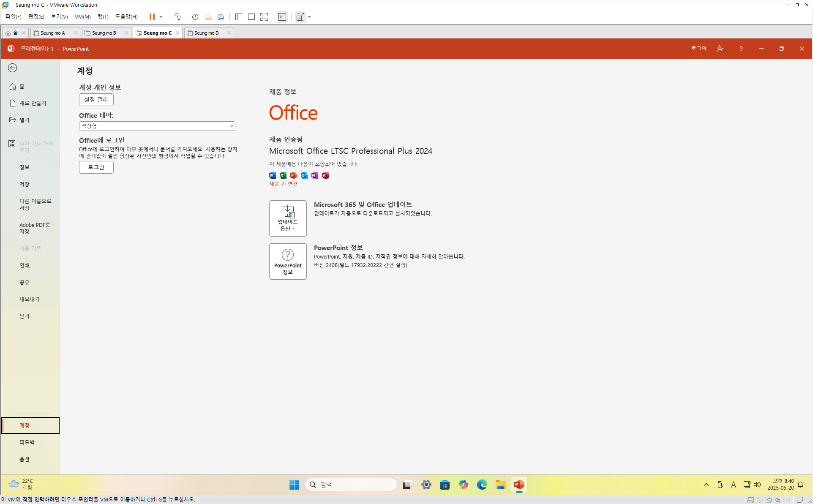Click the 제품 키 변경 link

tap(284, 184)
